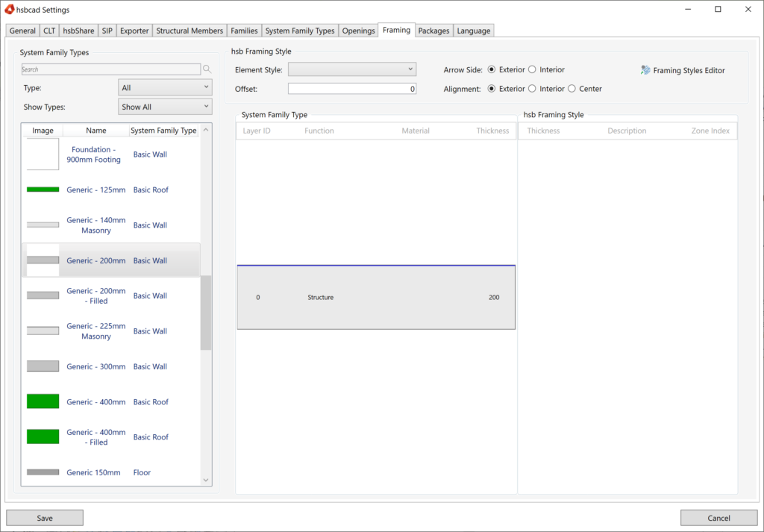Click the Generic 150mm floor thumbnail
Screen dimensions: 764x532
pos(43,472)
